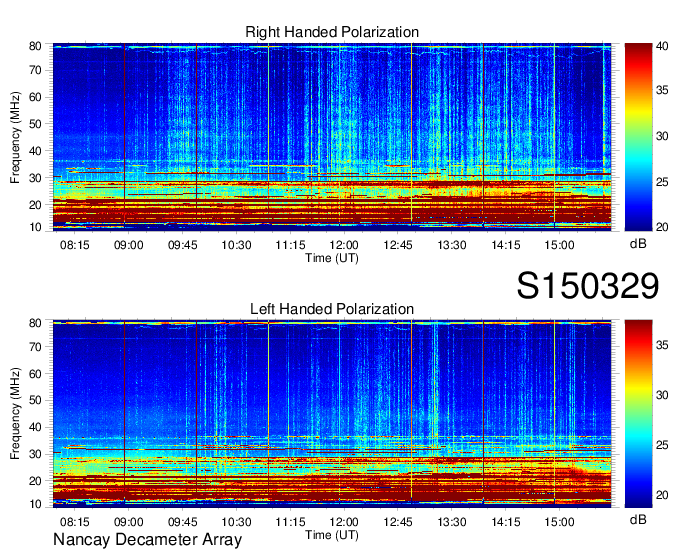Click the 80 MHz tick of lower plot
The width and height of the screenshot is (680, 552).
pyautogui.click(x=35, y=323)
